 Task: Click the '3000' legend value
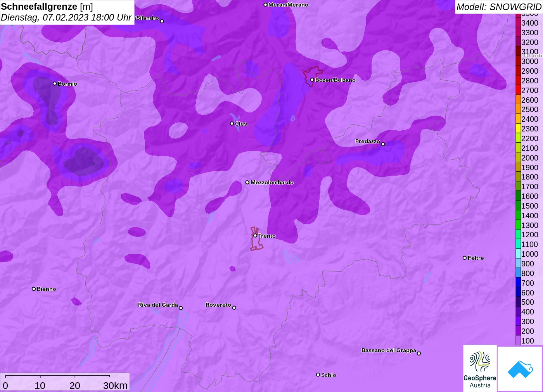point(530,61)
